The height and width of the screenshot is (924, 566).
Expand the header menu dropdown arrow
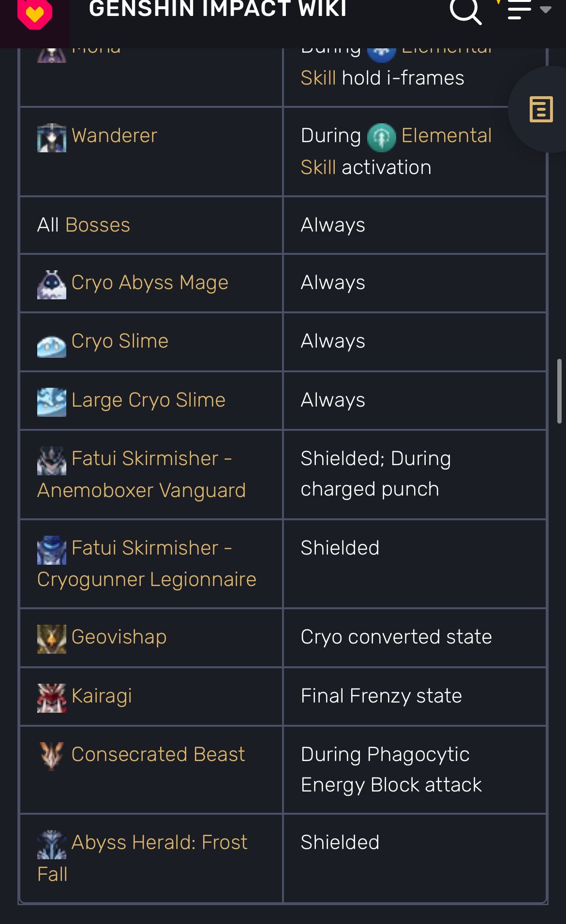[x=546, y=10]
